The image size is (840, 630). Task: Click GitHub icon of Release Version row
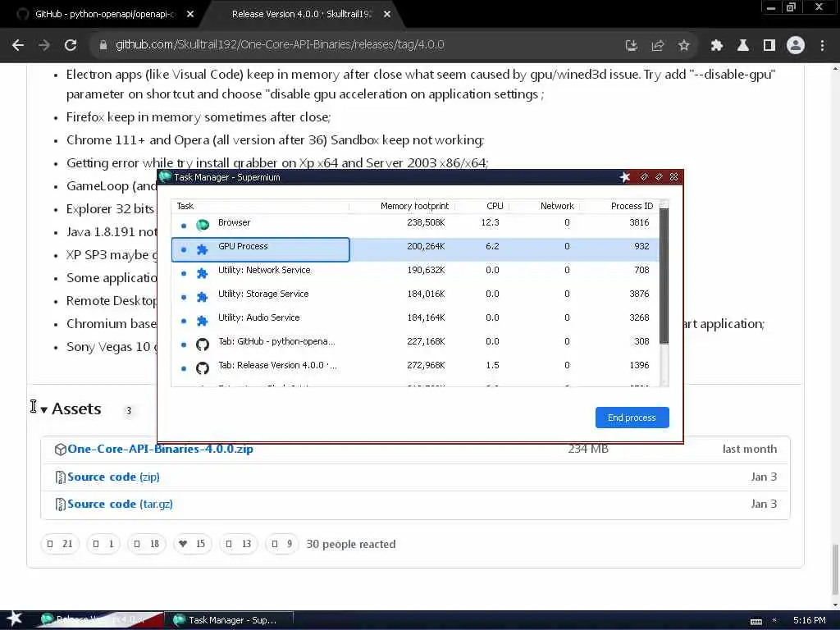pos(203,368)
